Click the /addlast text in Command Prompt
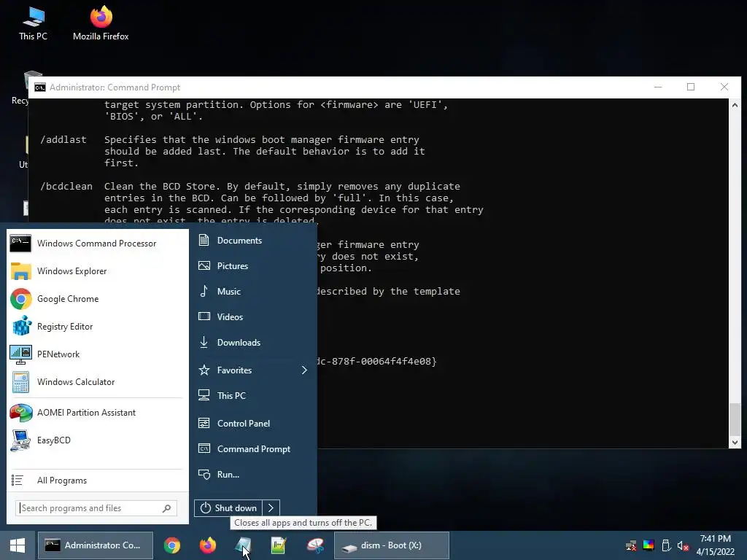The image size is (747, 560). coord(63,139)
